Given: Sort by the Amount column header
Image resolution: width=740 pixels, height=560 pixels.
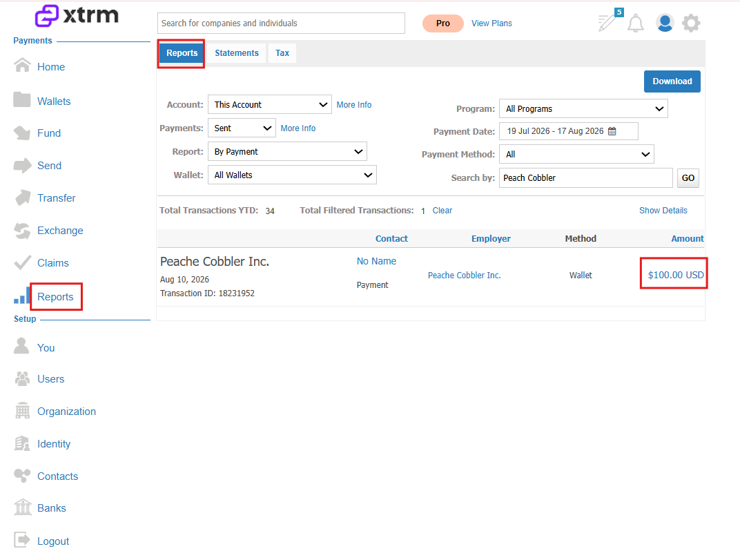Looking at the screenshot, I should click(687, 238).
